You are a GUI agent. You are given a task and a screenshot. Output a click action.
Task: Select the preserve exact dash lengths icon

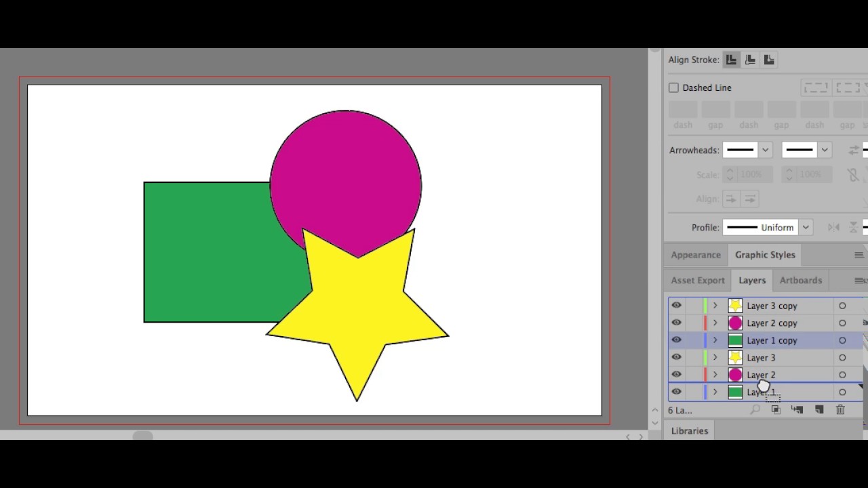(x=816, y=87)
